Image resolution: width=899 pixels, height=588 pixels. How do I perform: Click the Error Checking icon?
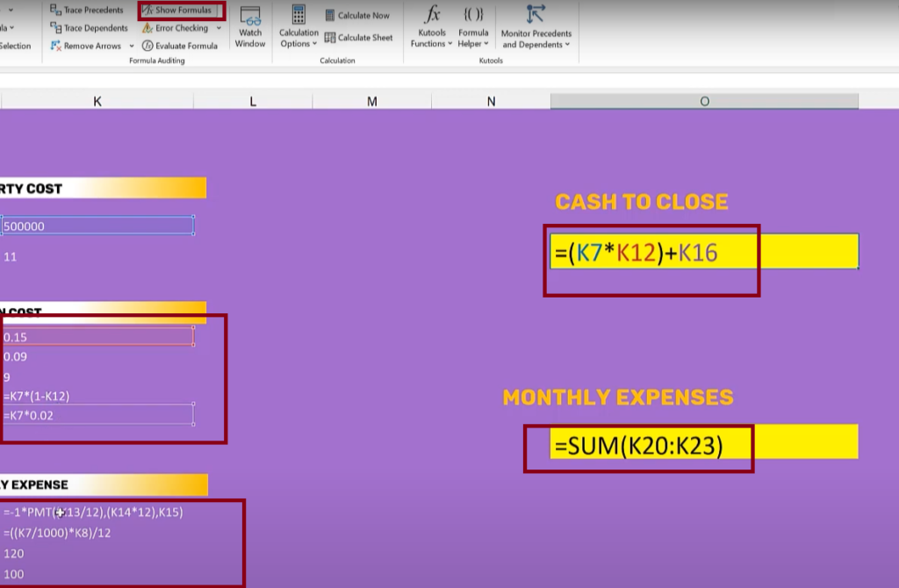[x=147, y=27]
